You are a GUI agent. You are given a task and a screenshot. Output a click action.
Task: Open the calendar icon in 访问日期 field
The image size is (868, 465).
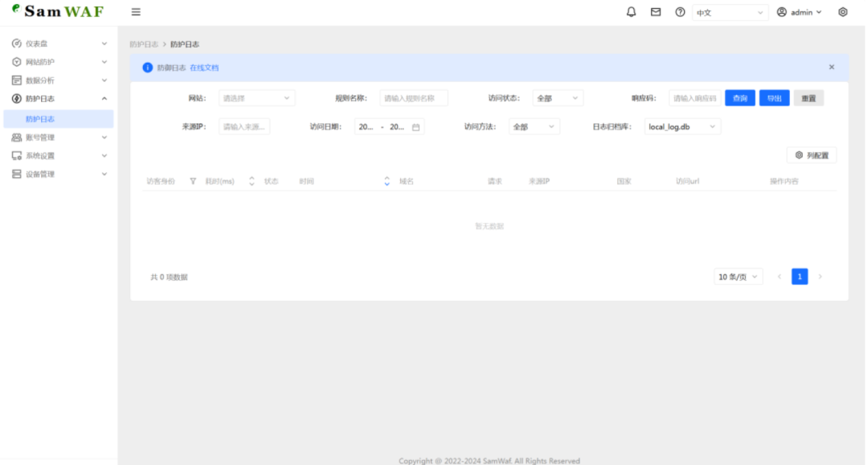coord(416,127)
